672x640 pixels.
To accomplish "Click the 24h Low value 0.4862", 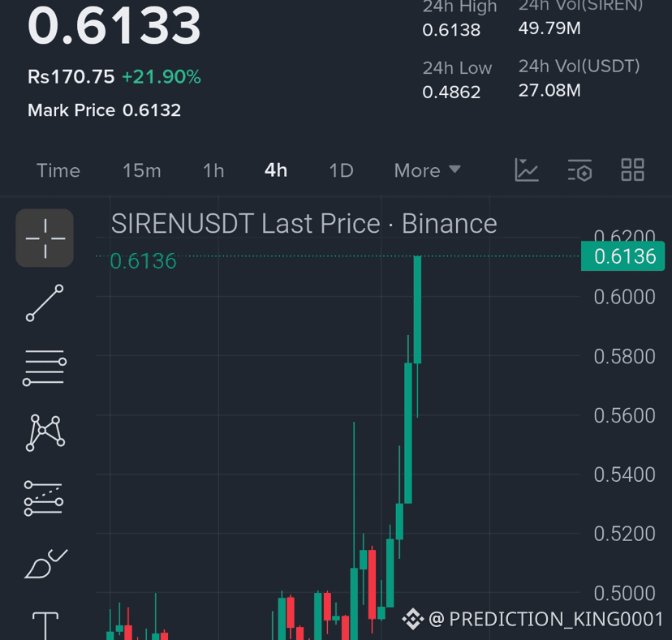I will point(451,92).
